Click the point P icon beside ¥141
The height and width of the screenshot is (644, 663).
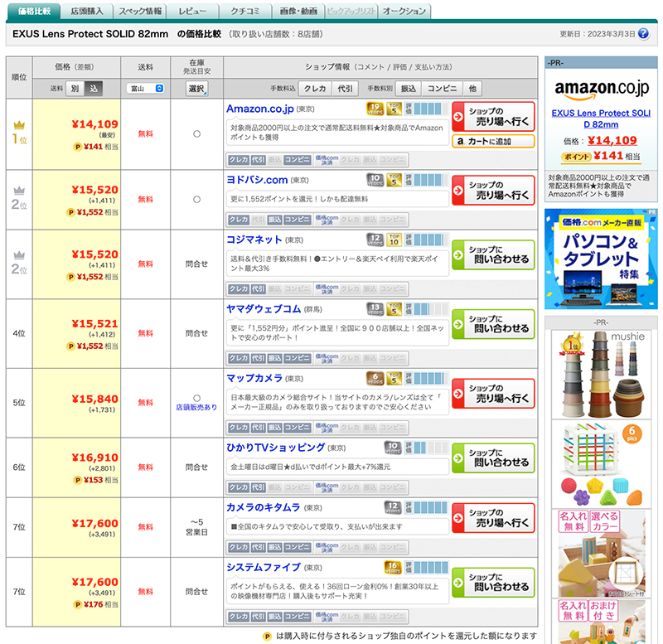coord(77,147)
